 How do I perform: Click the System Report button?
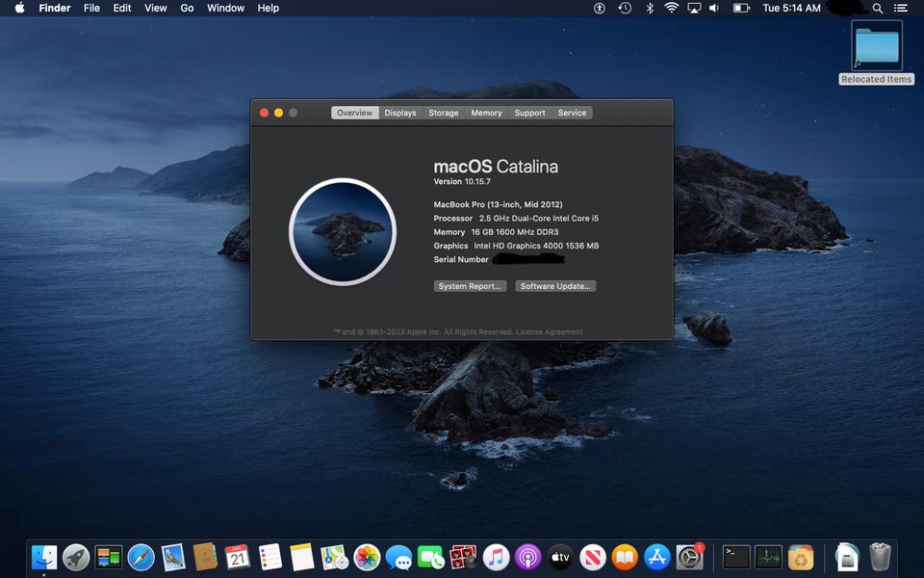pyautogui.click(x=470, y=286)
